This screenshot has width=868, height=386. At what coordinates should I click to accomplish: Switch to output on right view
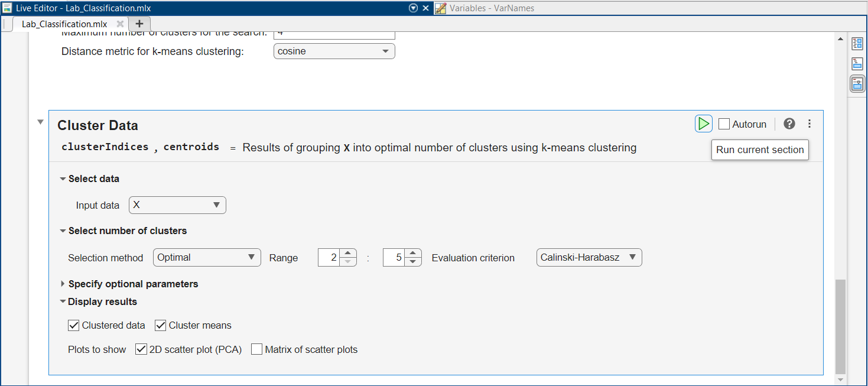pos(857,44)
